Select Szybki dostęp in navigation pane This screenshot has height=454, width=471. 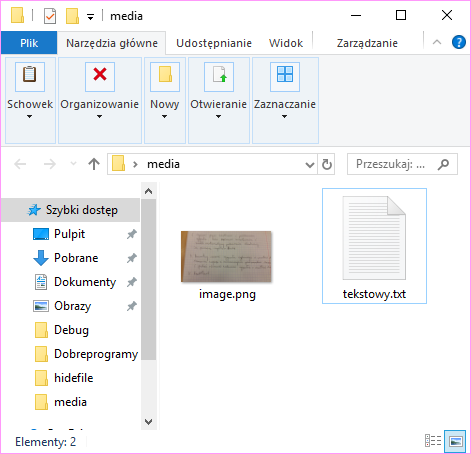(71, 210)
